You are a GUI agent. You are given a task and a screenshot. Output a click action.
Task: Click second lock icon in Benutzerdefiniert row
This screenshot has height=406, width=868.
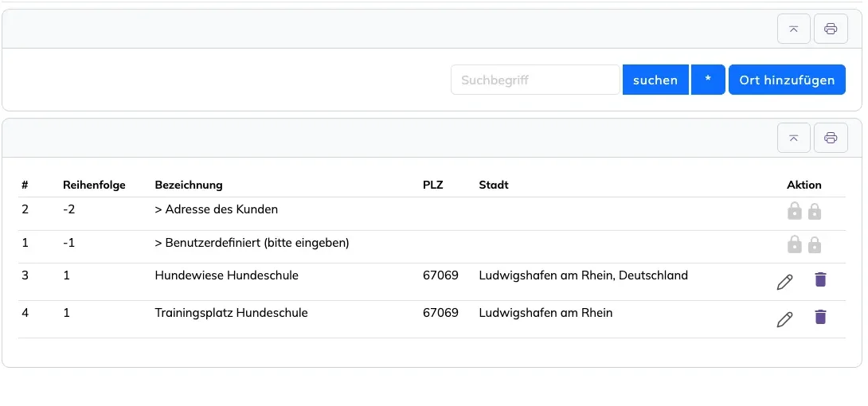pos(815,244)
